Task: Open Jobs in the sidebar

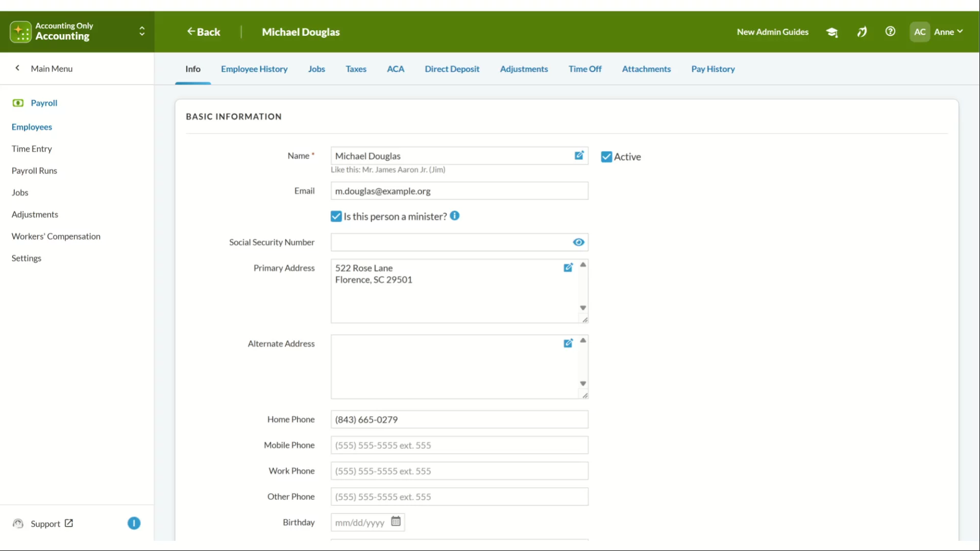Action: point(20,193)
